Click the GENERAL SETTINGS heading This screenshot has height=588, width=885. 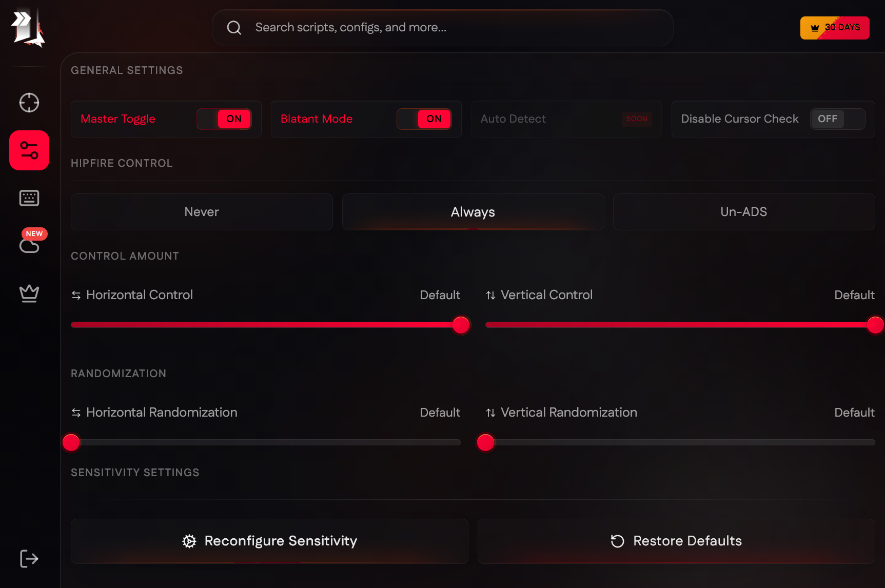(127, 70)
